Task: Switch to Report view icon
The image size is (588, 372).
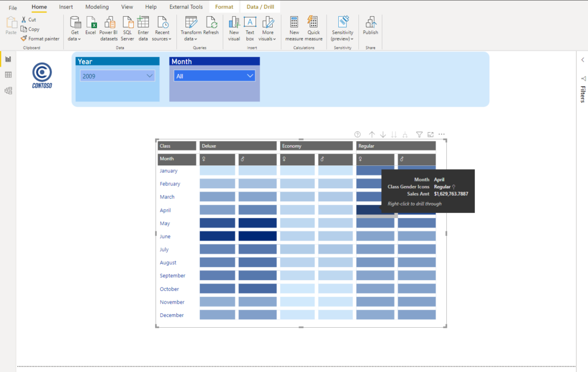Action: point(8,59)
